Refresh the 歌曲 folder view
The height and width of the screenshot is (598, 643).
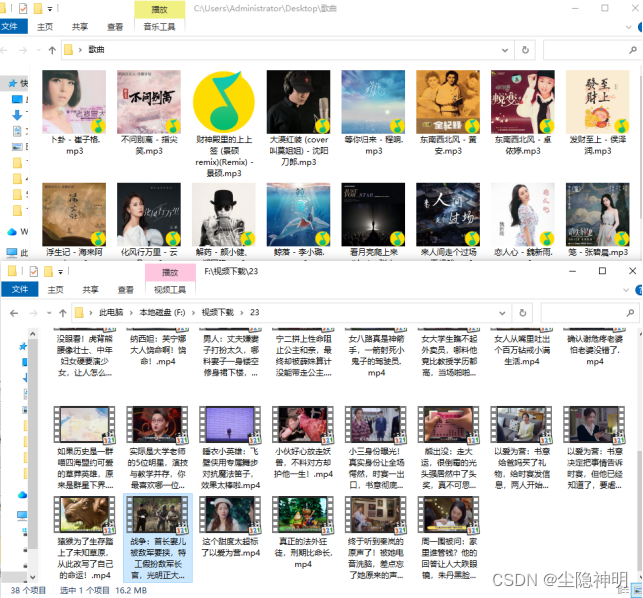coord(525,50)
